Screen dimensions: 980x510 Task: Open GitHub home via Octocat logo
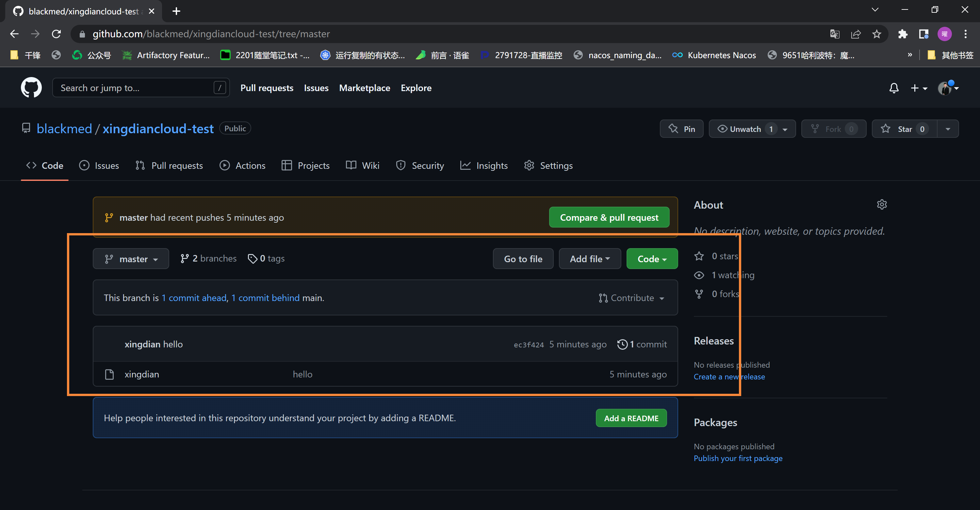31,88
